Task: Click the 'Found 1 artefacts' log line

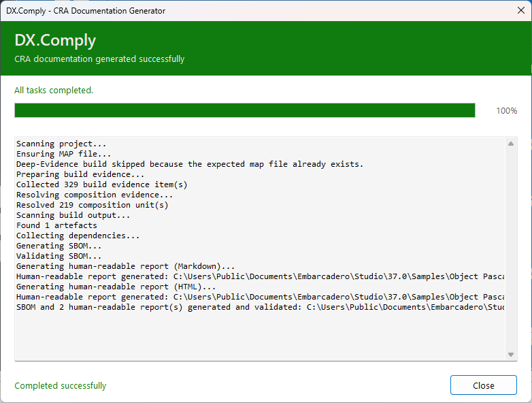Action: tap(56, 225)
